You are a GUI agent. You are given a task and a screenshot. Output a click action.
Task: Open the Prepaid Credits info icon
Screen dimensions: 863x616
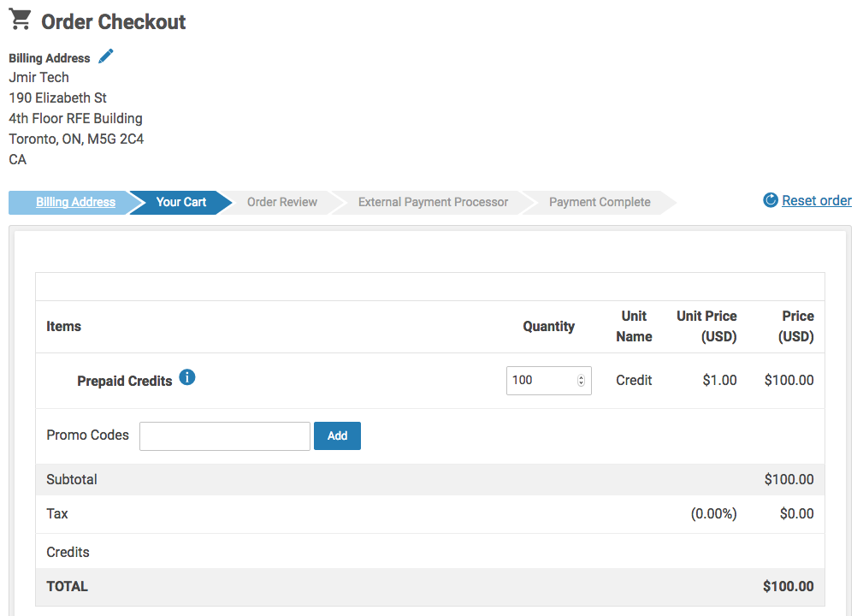point(187,377)
